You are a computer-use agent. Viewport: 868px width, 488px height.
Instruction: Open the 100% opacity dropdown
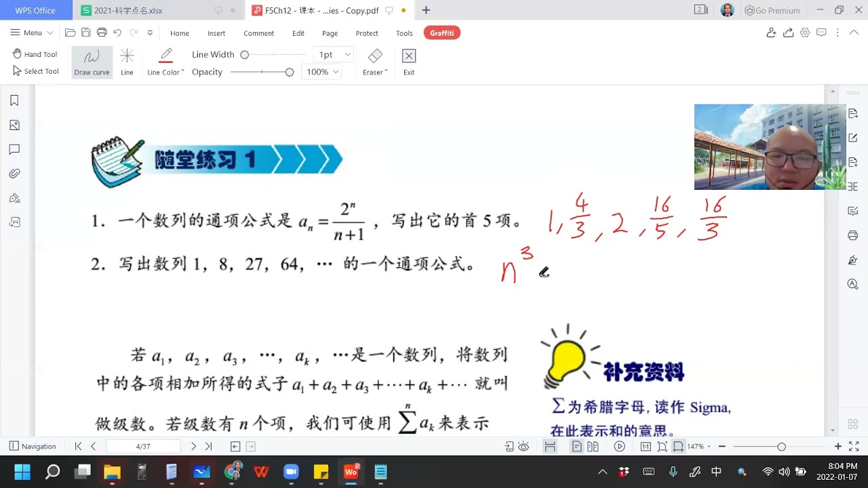tap(321, 72)
